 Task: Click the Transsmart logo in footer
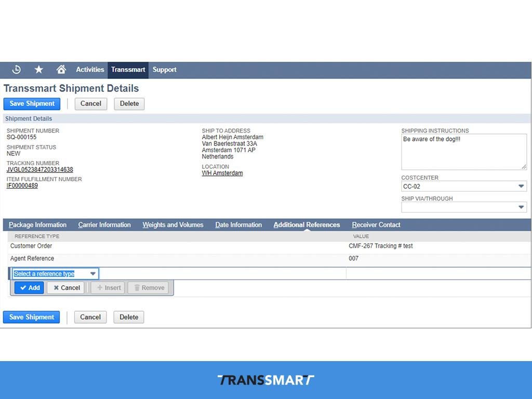pos(266,380)
